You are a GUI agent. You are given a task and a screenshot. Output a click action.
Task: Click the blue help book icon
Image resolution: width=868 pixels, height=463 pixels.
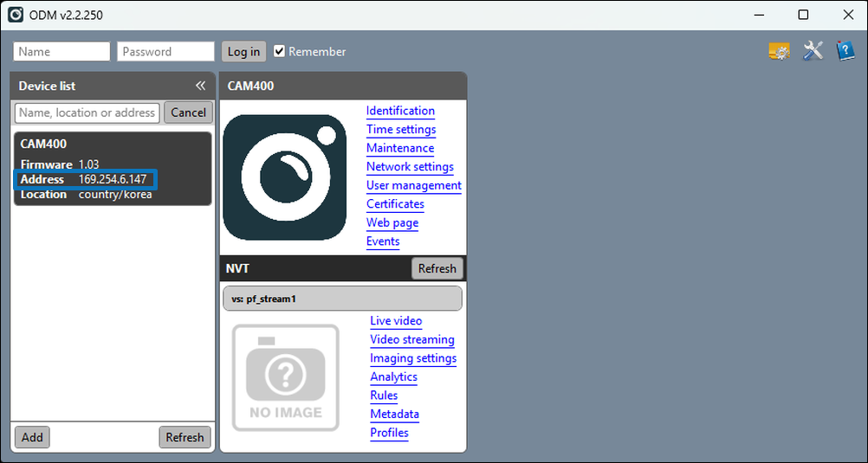[845, 51]
